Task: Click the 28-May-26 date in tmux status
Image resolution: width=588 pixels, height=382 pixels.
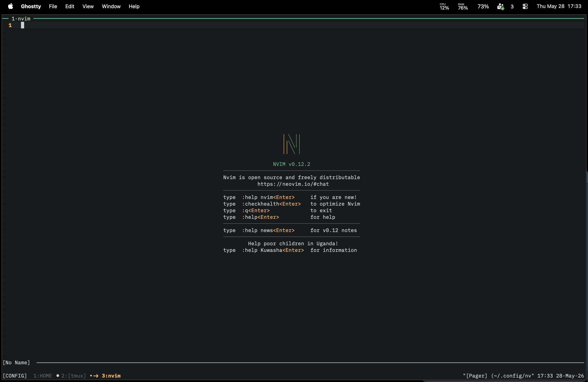Action: (570, 376)
